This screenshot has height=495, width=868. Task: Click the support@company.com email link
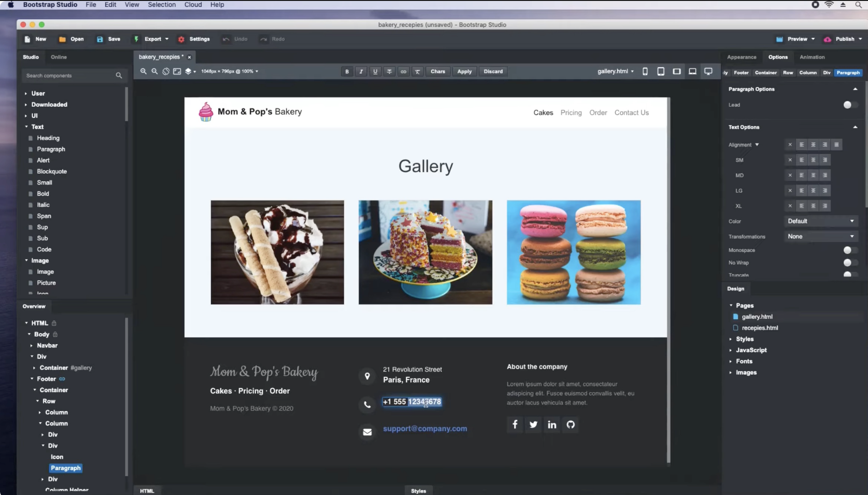[x=425, y=429]
